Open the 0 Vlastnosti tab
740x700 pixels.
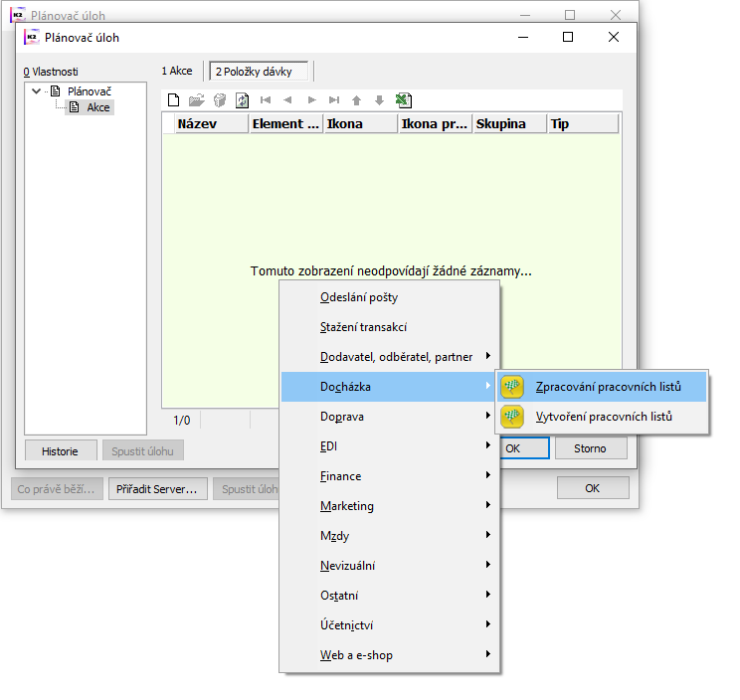click(x=51, y=72)
